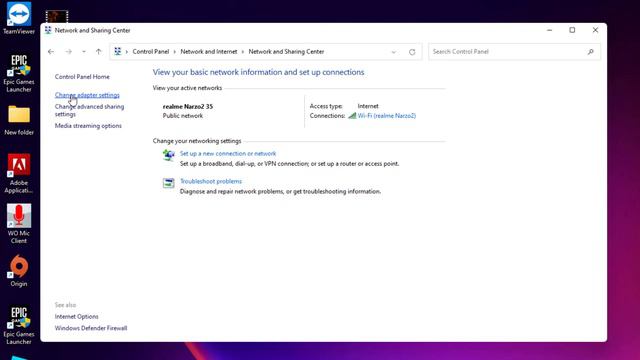Click the Troubleshoot problems icon
This screenshot has height=360, width=640.
[x=169, y=183]
